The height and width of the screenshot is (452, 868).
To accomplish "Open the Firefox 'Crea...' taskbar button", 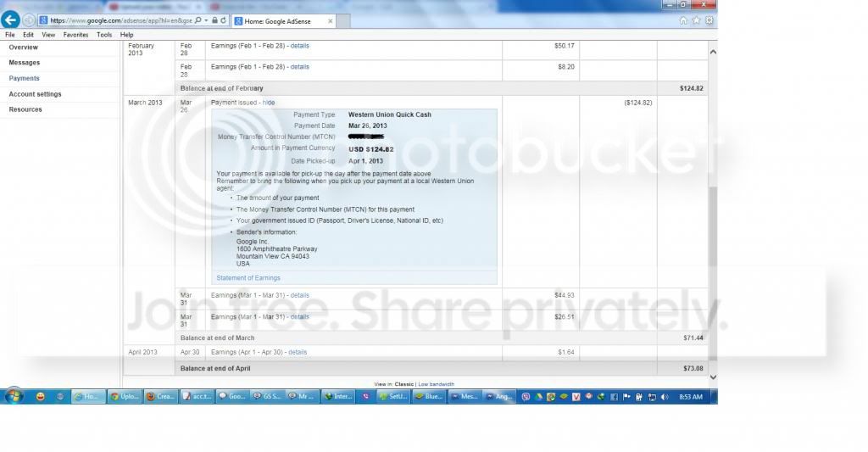I will [160, 397].
